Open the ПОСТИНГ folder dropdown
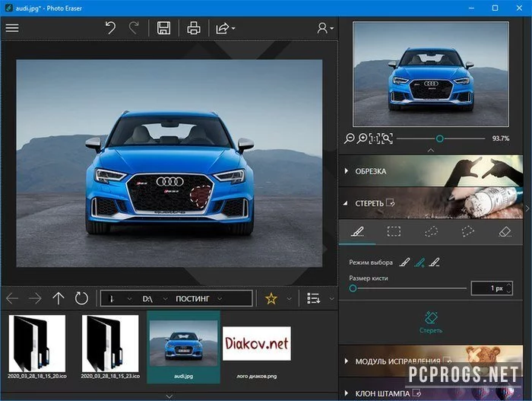The image size is (532, 401). [220, 299]
